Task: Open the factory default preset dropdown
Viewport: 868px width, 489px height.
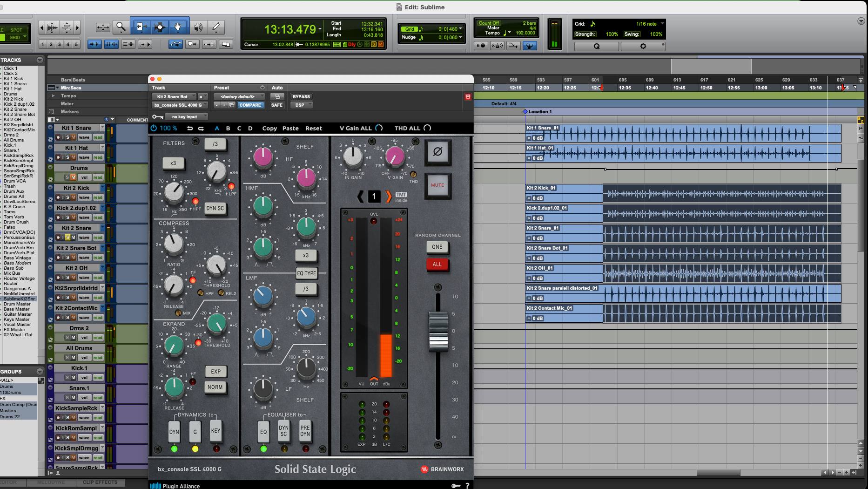Action: (239, 96)
